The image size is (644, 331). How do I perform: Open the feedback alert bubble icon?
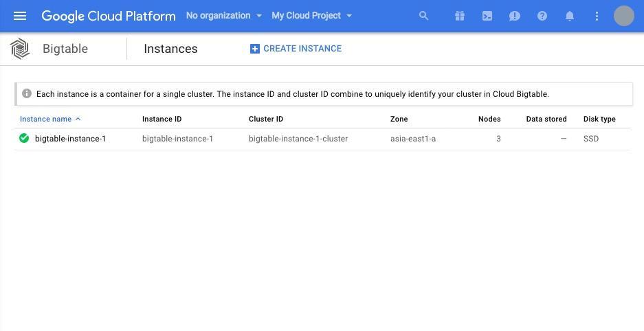(x=515, y=16)
